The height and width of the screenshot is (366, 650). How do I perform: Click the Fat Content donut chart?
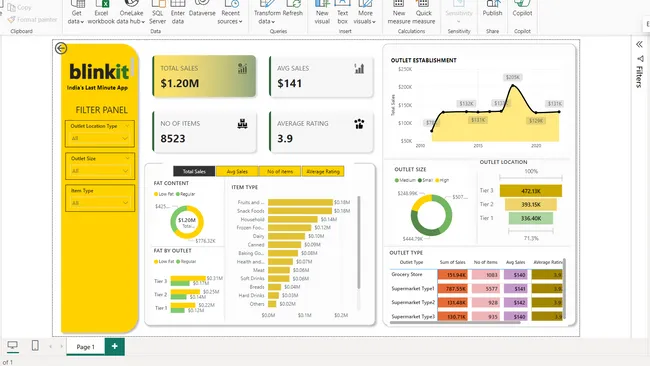pyautogui.click(x=187, y=222)
